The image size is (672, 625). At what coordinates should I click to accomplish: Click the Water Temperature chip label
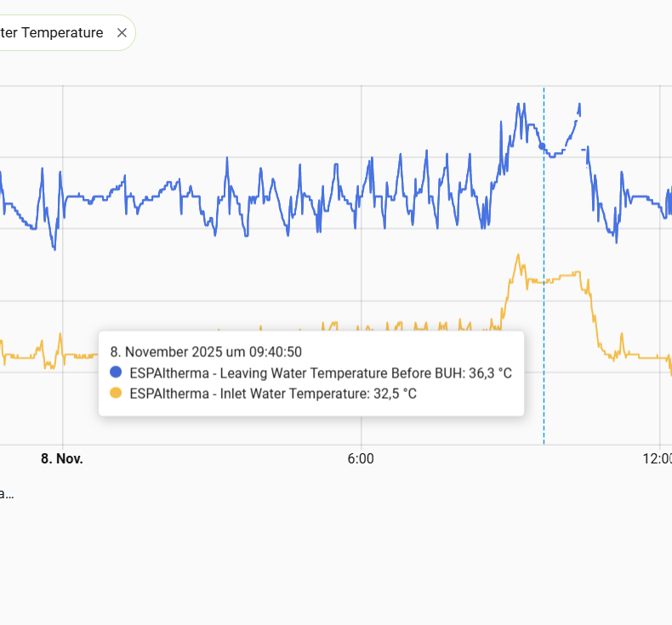[x=51, y=33]
